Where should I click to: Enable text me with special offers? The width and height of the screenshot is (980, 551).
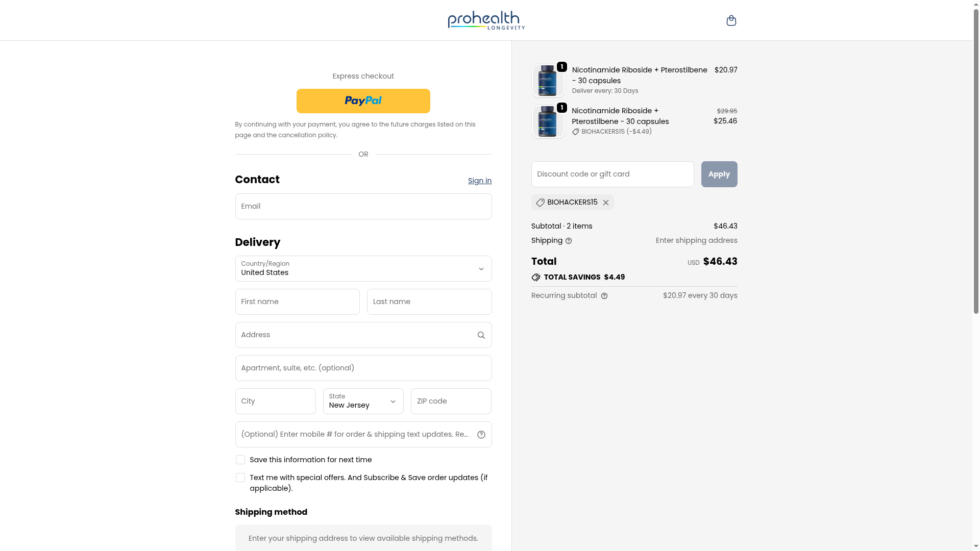(240, 478)
